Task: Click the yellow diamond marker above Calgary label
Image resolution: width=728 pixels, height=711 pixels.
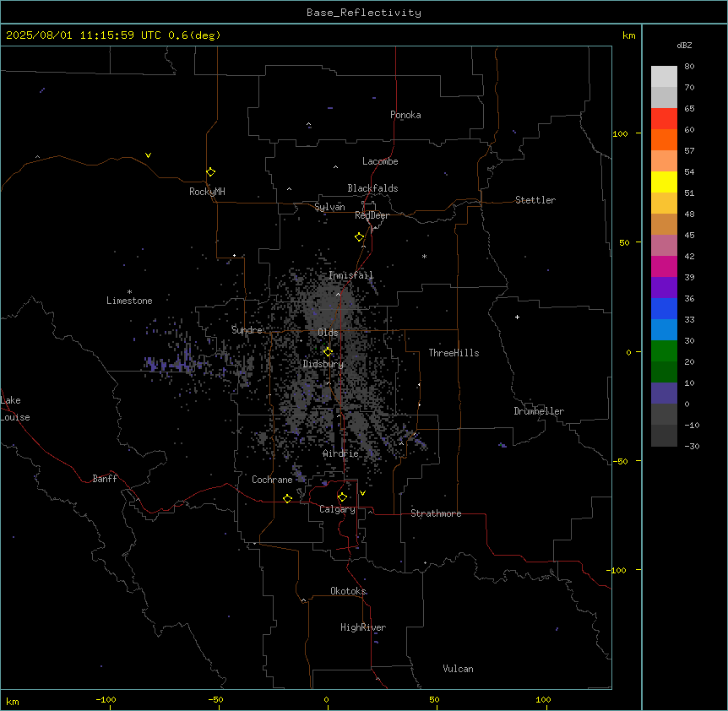Action: 342,497
